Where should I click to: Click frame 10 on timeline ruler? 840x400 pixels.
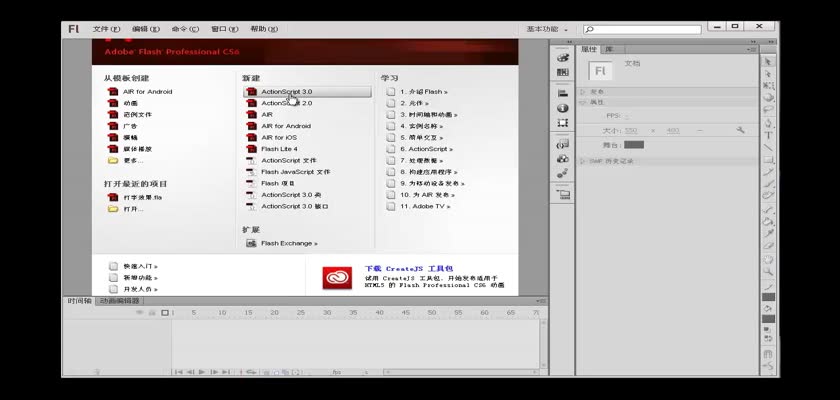pyautogui.click(x=221, y=312)
